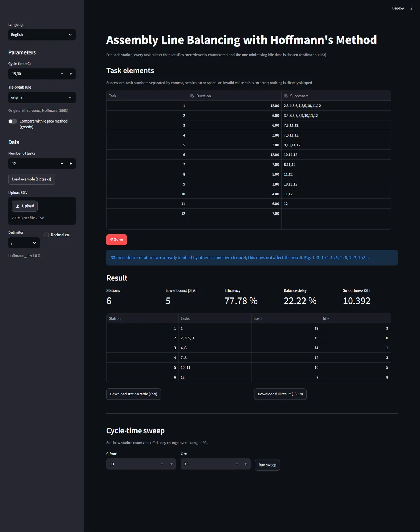Viewport: 420px width, 532px height.
Task: Select the '2, 3, 5, 9' tasks cell
Action: click(x=215, y=338)
